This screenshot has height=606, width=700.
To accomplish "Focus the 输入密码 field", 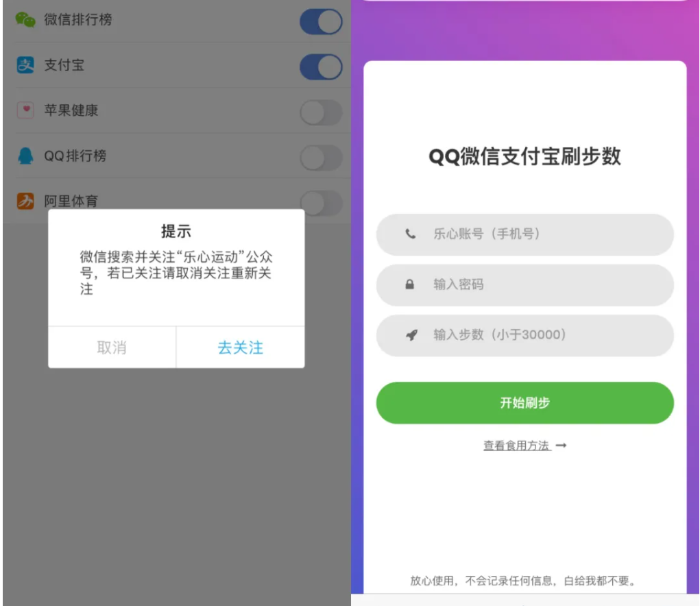I will [525, 284].
